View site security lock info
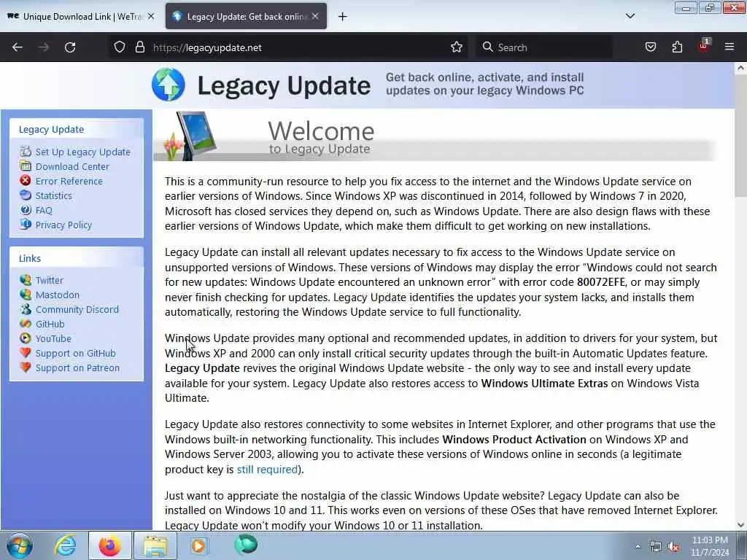This screenshot has width=747, height=560. [x=139, y=47]
